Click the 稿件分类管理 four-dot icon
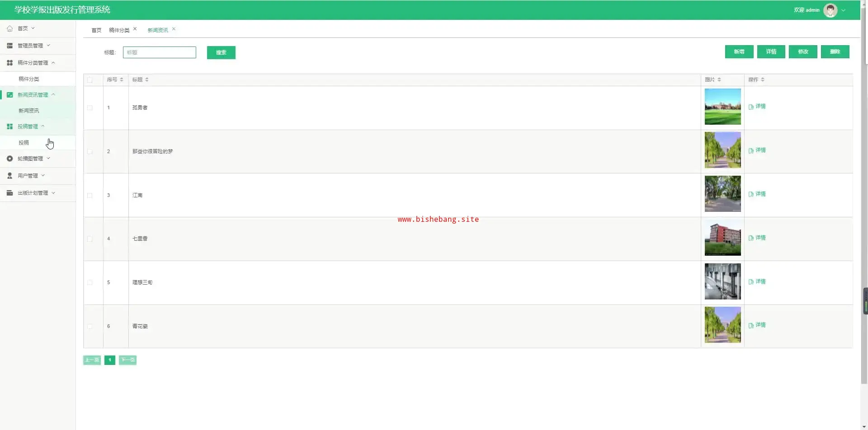This screenshot has width=868, height=430. [x=9, y=63]
